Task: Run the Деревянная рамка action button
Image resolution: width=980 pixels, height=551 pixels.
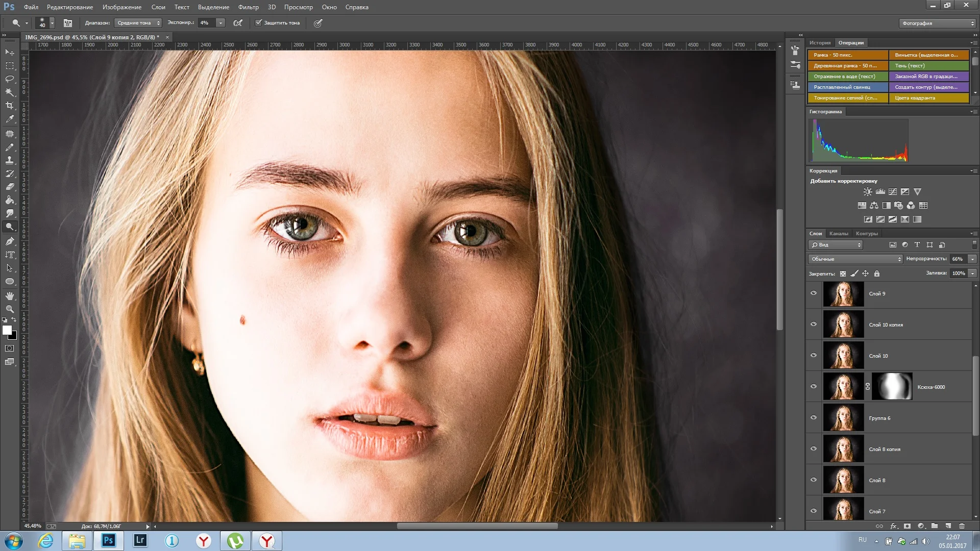Action: 847,66
